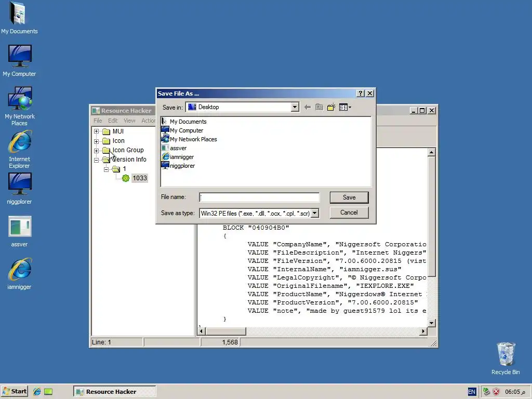Open the File menu in Resource Hacker
Screen dimensions: 532x399
click(98, 121)
